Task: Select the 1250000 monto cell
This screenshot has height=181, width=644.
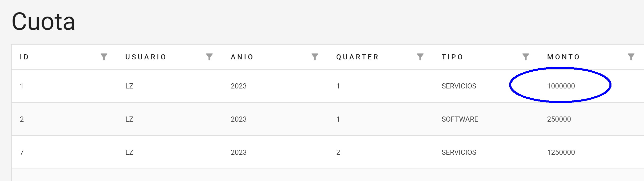Action: click(561, 152)
